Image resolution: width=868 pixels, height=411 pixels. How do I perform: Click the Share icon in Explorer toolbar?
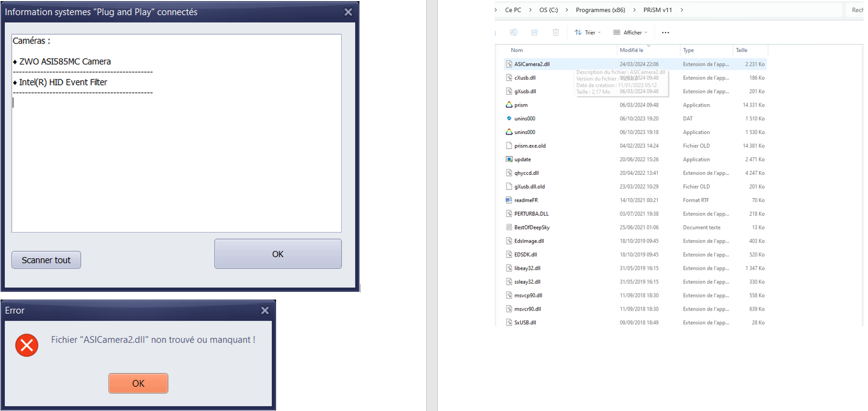tap(534, 33)
